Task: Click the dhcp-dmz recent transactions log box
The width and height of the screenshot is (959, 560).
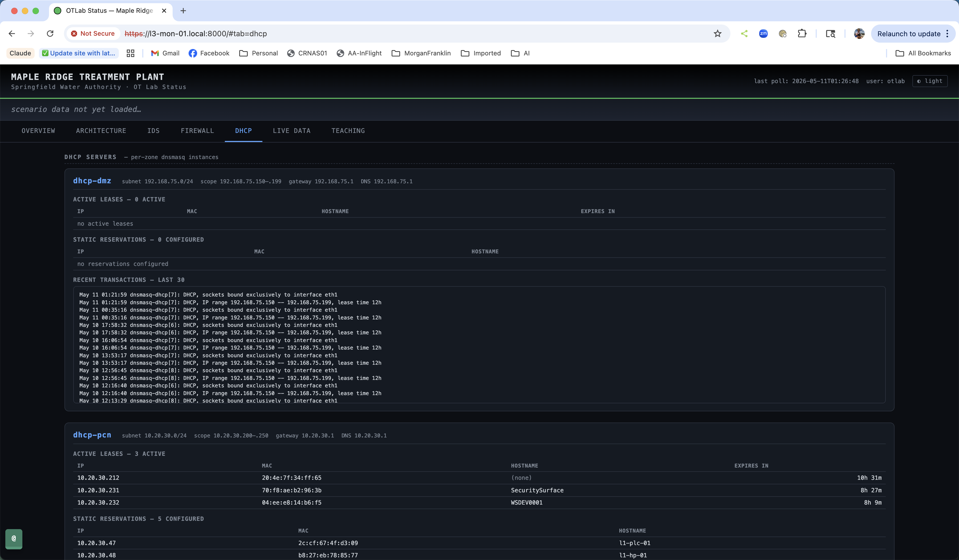Action: (x=479, y=344)
